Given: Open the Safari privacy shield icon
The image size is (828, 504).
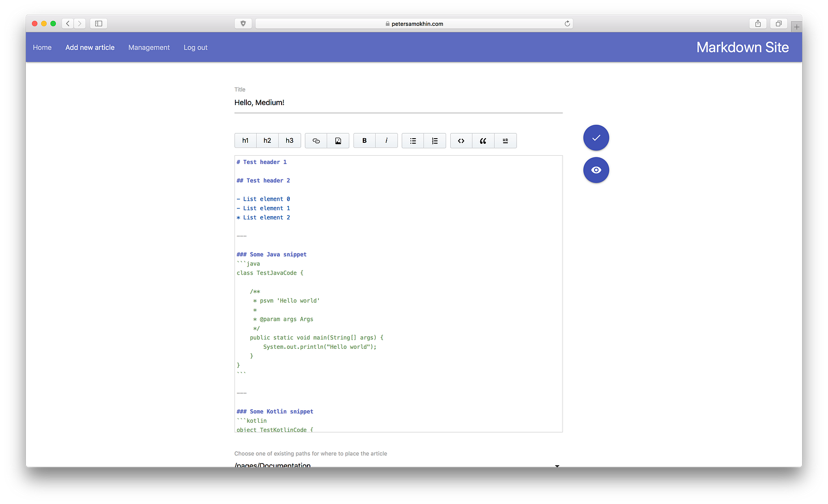Looking at the screenshot, I should pyautogui.click(x=243, y=23).
